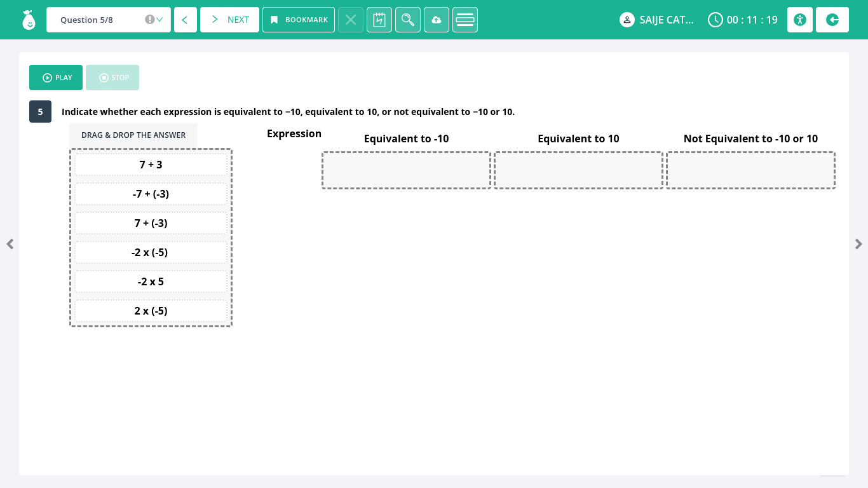Click the user profile avatar icon

tap(627, 20)
